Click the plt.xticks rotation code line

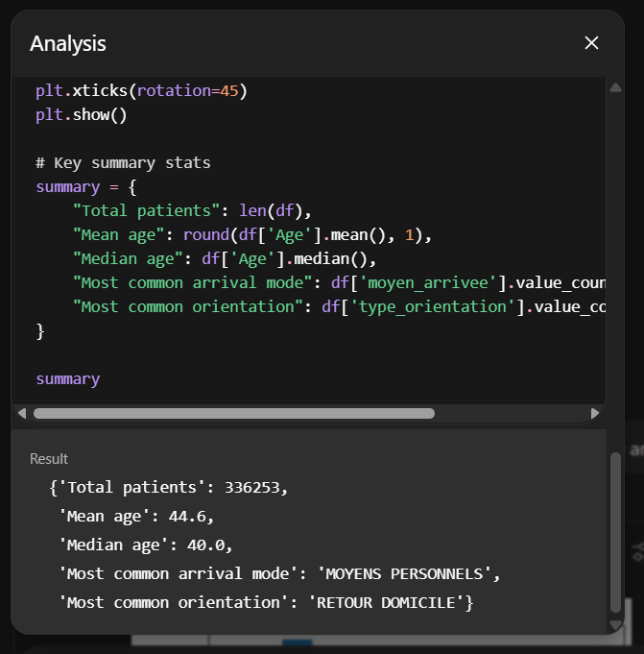[141, 91]
